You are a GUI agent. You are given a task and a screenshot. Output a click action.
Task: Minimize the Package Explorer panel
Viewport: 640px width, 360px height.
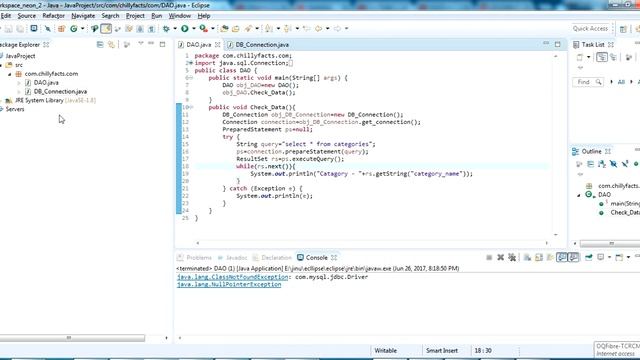point(151,43)
